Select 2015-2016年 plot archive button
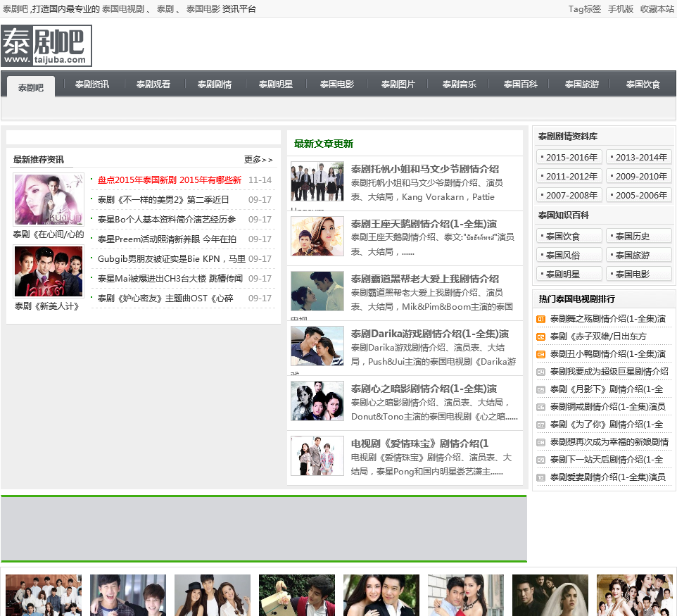Viewport: 677px width, 616px height. click(569, 157)
